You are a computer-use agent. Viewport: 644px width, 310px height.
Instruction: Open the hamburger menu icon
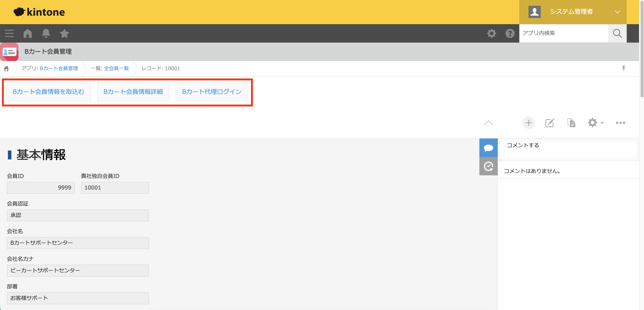(9, 33)
